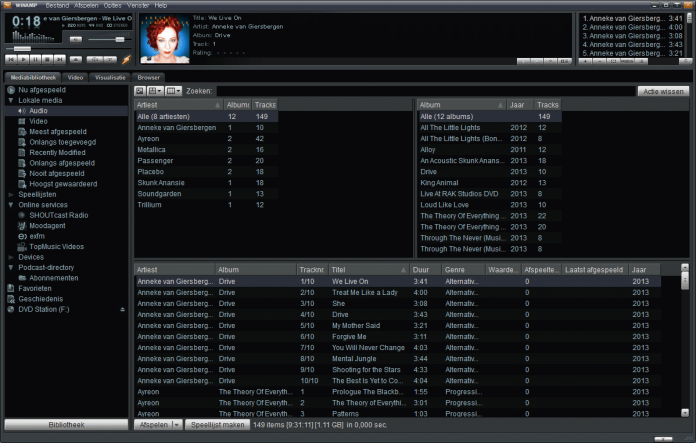The image size is (696, 443).
Task: Open the Opties menu
Action: (x=113, y=5)
